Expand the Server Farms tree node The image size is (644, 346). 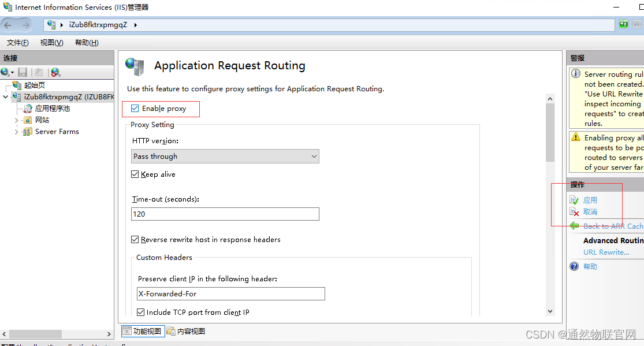[x=16, y=132]
